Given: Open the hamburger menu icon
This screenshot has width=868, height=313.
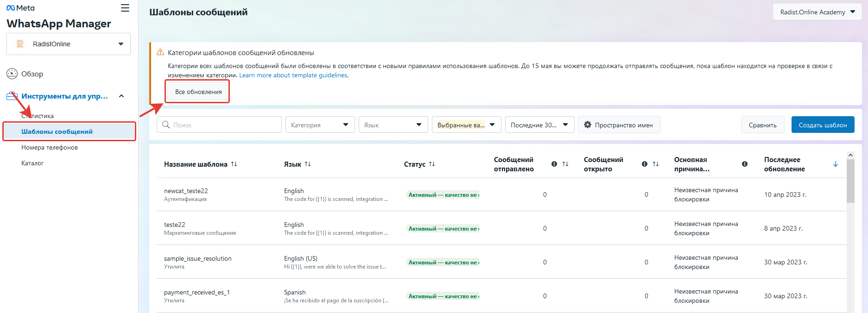Looking at the screenshot, I should [x=125, y=8].
